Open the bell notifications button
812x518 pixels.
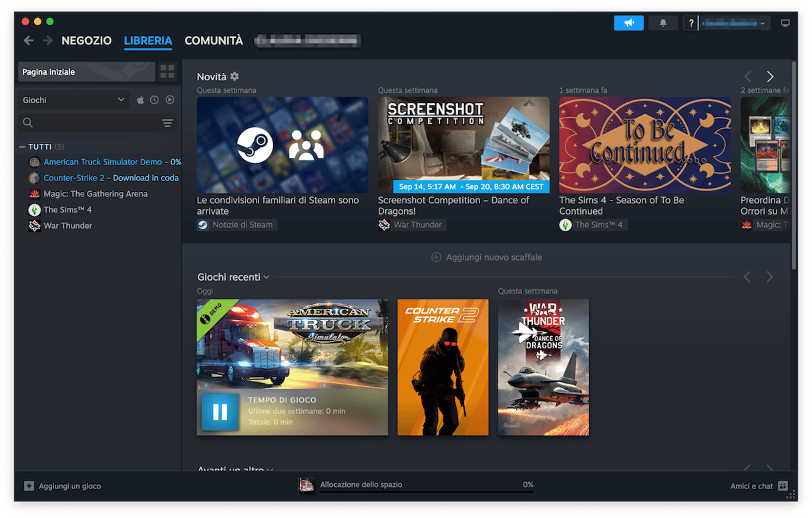(663, 23)
